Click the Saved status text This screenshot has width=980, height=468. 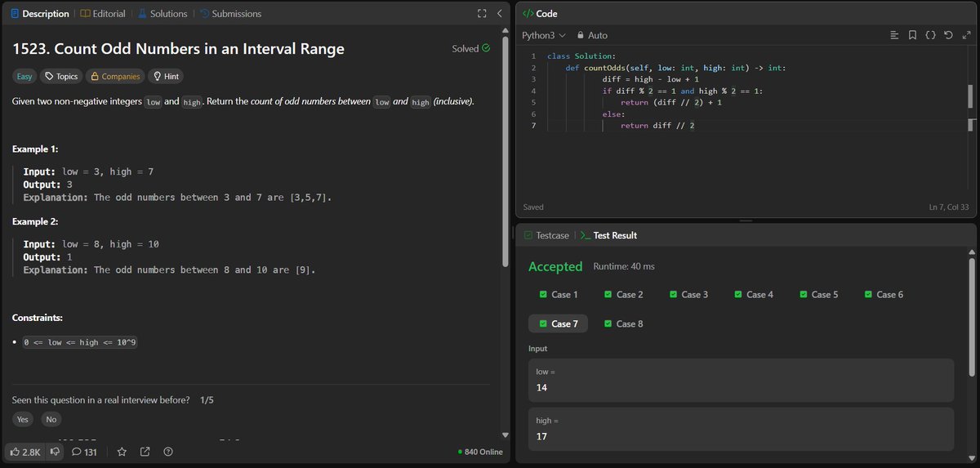533,207
